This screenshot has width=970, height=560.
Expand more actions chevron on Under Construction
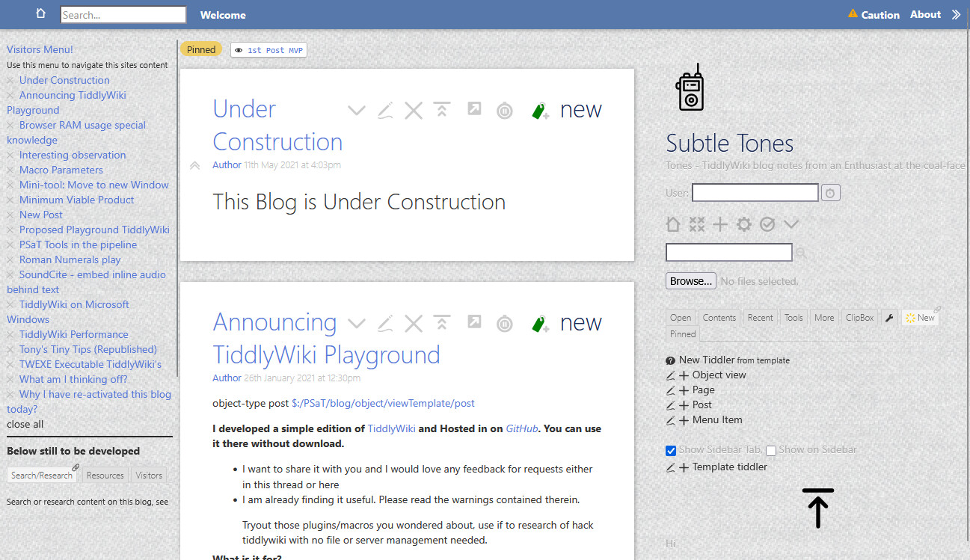point(357,111)
